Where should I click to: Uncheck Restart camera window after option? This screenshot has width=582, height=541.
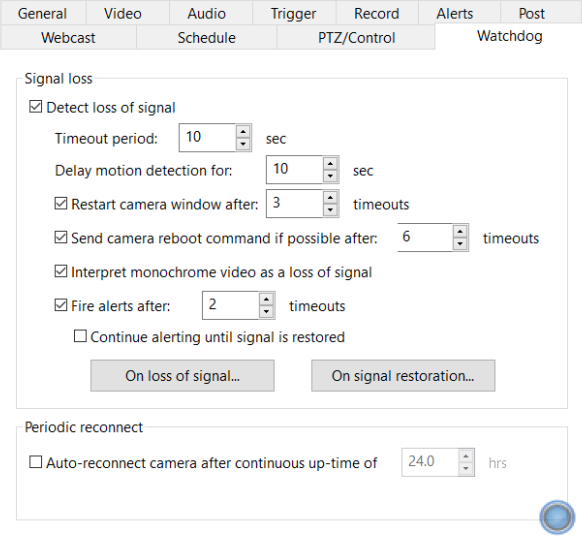pyautogui.click(x=61, y=203)
